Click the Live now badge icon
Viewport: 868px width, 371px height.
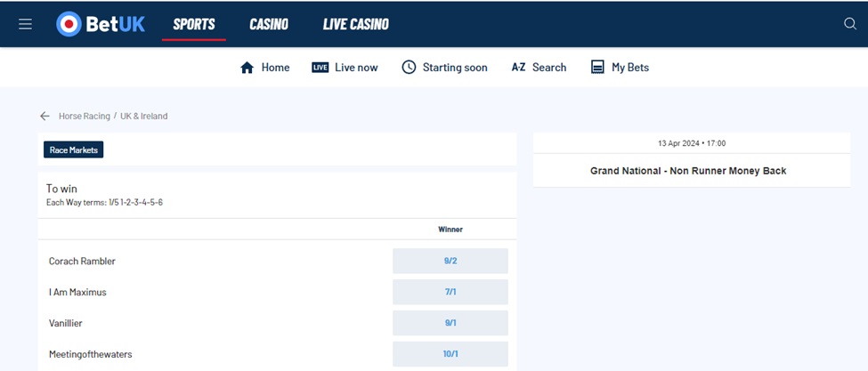pyautogui.click(x=320, y=68)
